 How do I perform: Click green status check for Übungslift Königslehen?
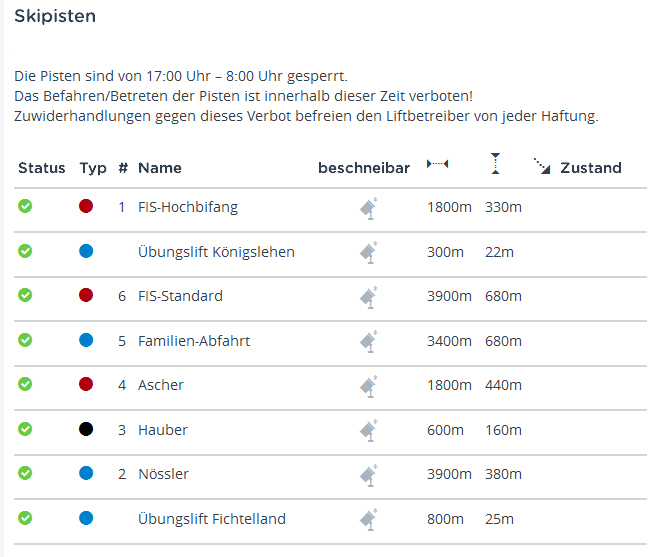pos(26,251)
